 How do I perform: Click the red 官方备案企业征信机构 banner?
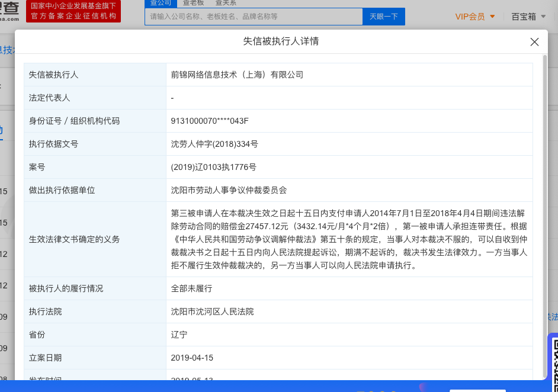(x=73, y=11)
